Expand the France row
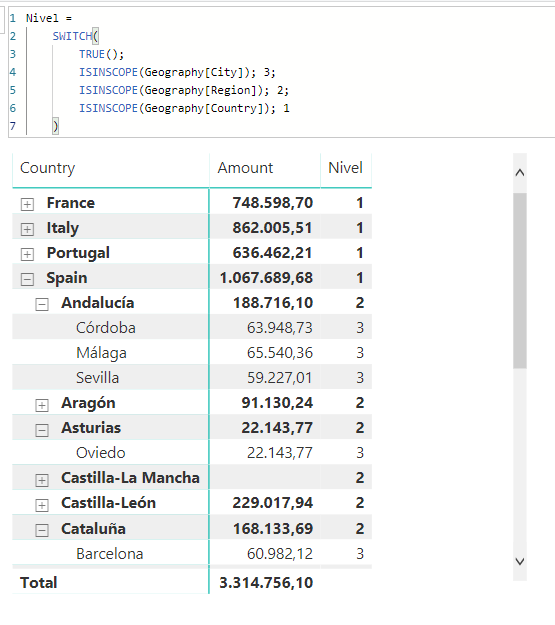The image size is (555, 625). [x=27, y=204]
